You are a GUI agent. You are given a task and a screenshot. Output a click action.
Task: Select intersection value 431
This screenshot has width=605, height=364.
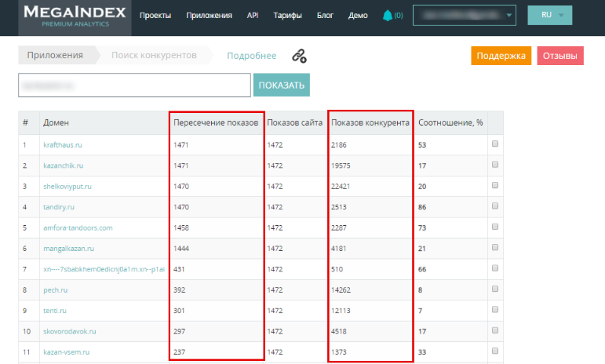[179, 269]
